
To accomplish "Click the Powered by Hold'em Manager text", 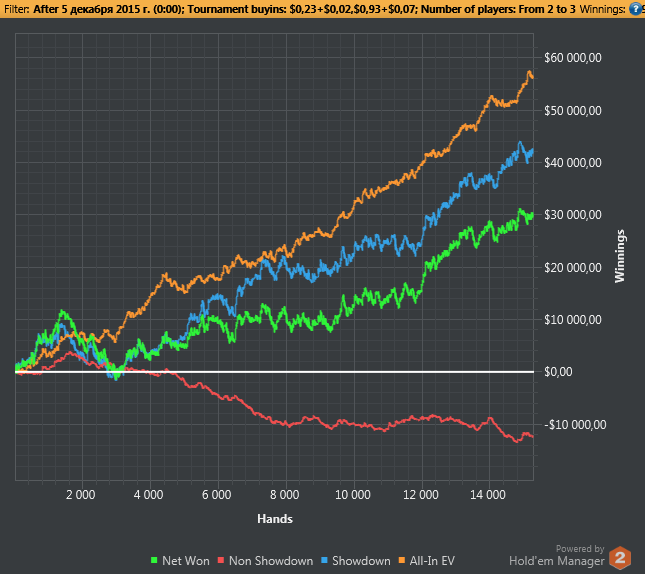I will (x=557, y=555).
